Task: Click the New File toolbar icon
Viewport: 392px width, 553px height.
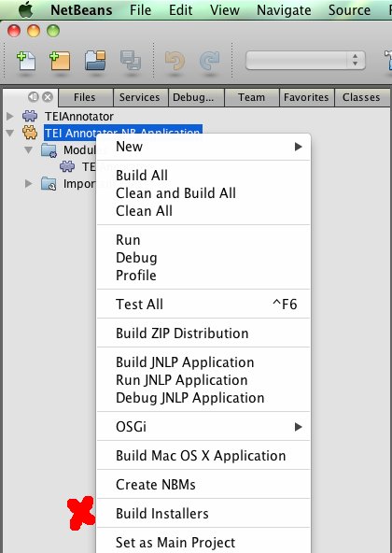Action: click(x=26, y=61)
